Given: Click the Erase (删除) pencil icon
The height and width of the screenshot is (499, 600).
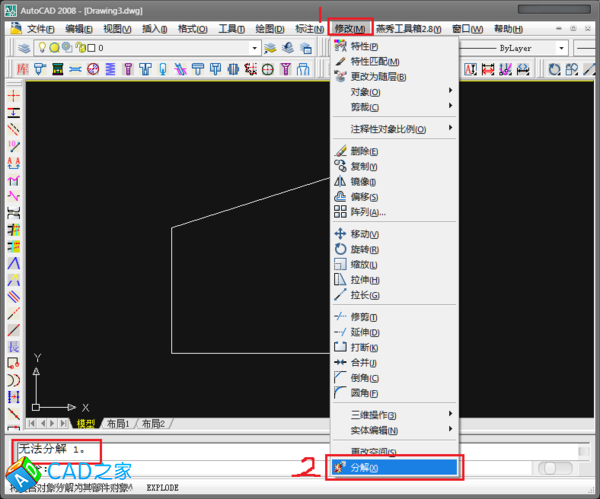Looking at the screenshot, I should click(340, 151).
